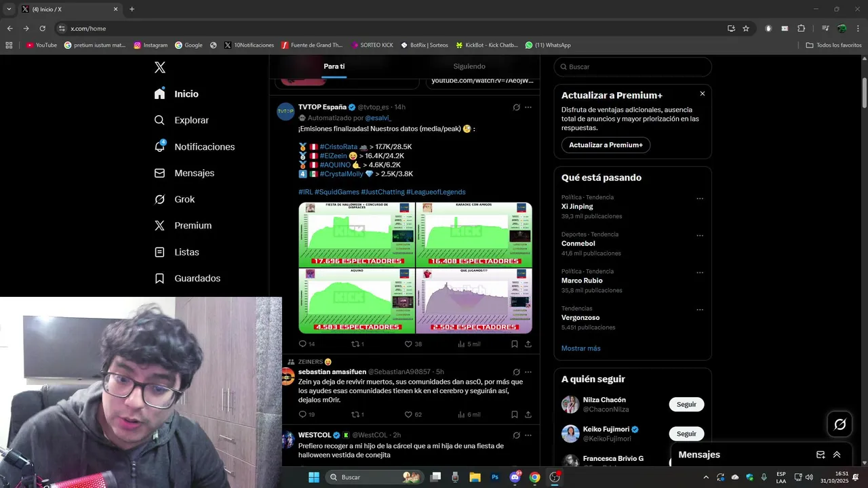This screenshot has width=868, height=488.
Task: Switch to the Para ti tab
Action: click(x=334, y=66)
